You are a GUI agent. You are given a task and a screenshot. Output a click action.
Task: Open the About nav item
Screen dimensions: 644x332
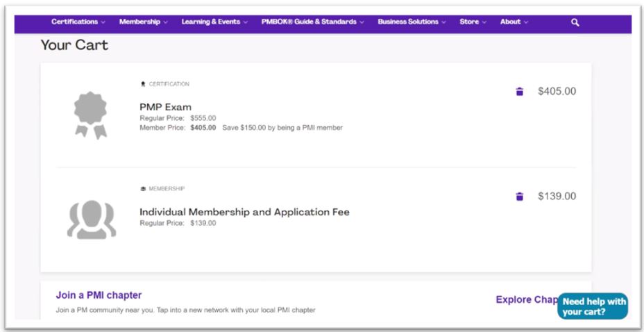coord(510,22)
